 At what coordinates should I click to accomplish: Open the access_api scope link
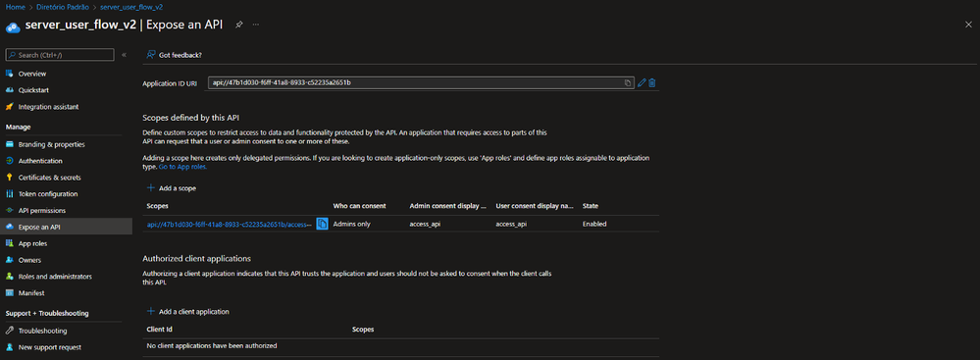229,224
